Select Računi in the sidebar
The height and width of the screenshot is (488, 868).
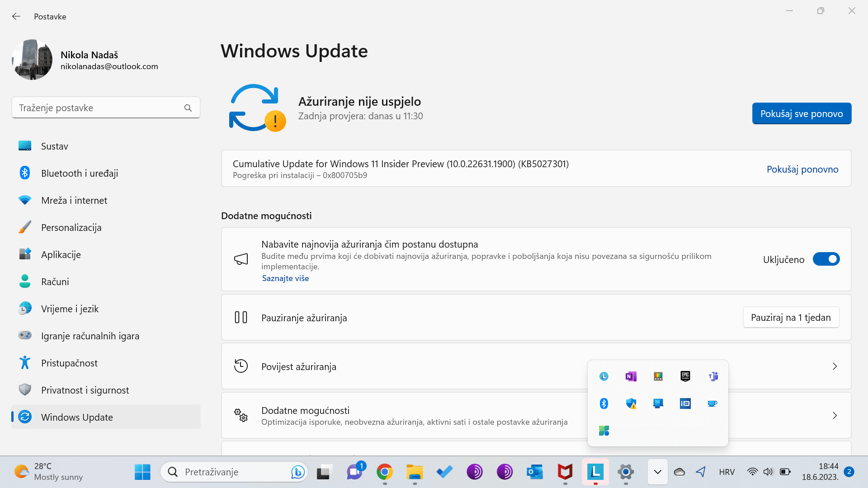click(106, 282)
